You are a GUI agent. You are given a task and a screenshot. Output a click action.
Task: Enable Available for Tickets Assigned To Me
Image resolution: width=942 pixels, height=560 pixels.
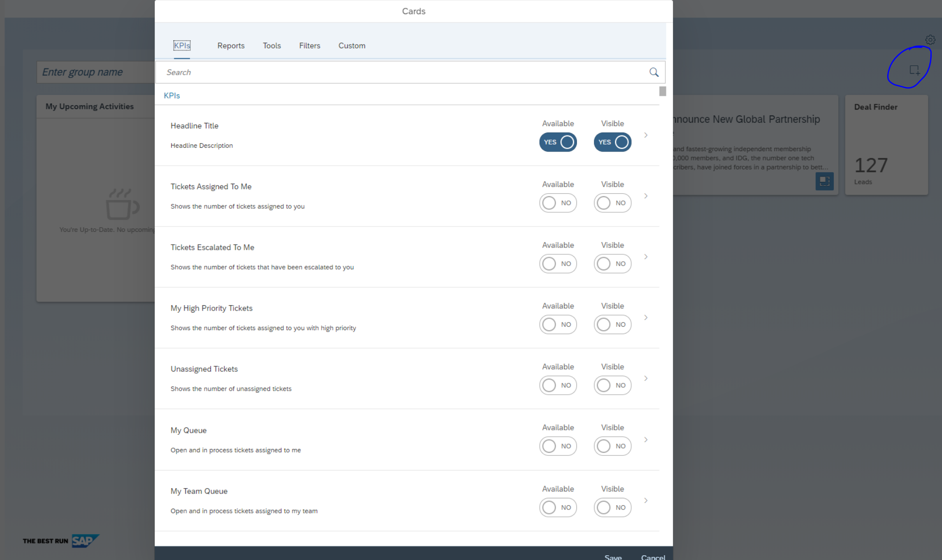pyautogui.click(x=558, y=203)
